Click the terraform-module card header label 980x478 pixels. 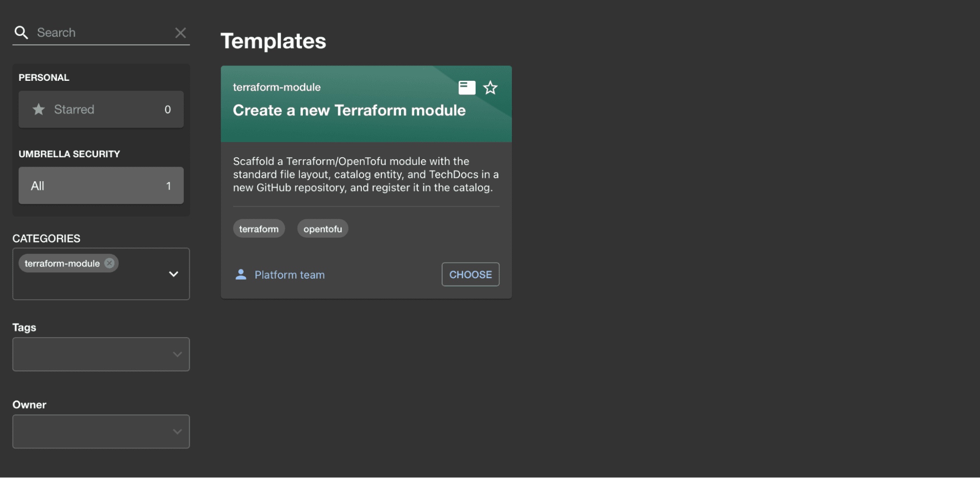pos(276,87)
